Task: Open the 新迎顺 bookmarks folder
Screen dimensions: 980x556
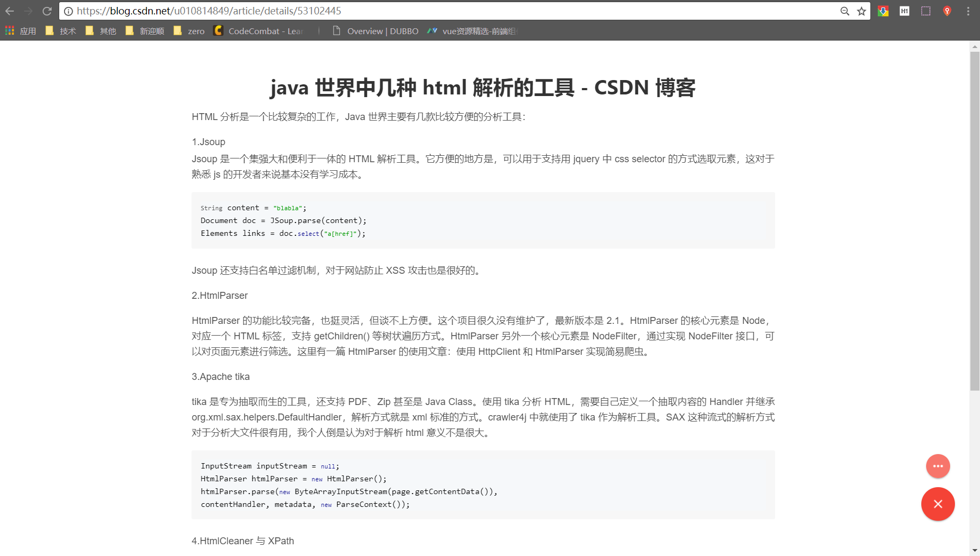Action: click(x=145, y=31)
